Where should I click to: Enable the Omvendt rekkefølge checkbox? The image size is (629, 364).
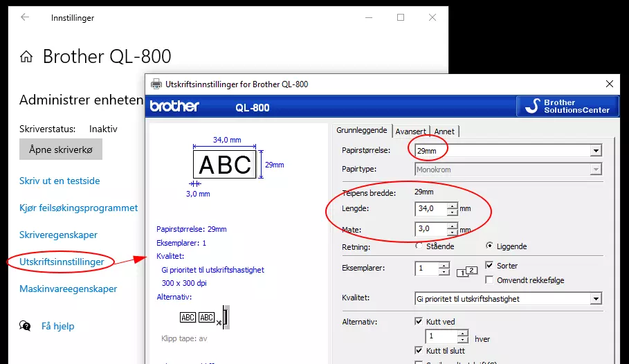click(489, 280)
